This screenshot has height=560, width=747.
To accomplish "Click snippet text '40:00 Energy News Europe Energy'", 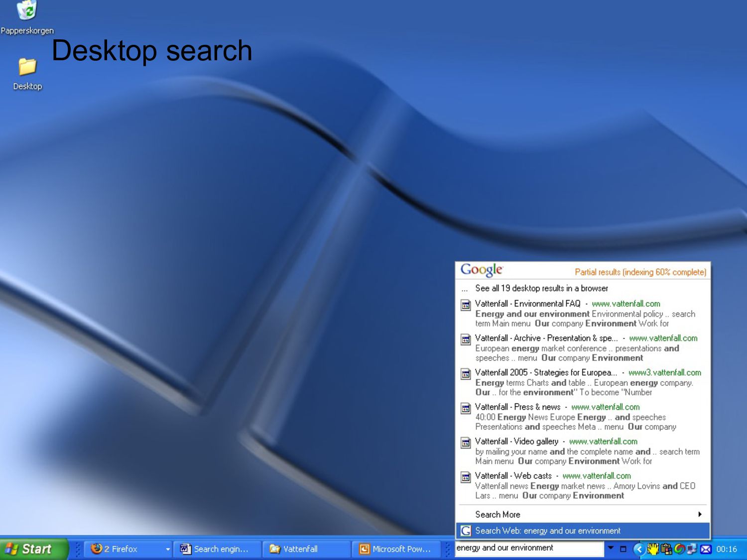I will tap(540, 417).
